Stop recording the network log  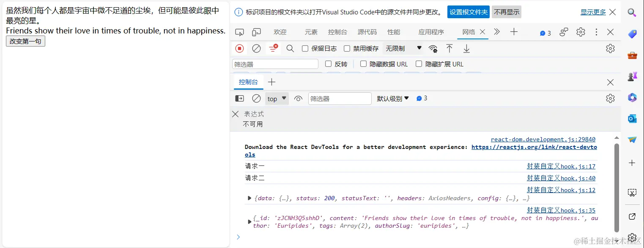pos(240,49)
